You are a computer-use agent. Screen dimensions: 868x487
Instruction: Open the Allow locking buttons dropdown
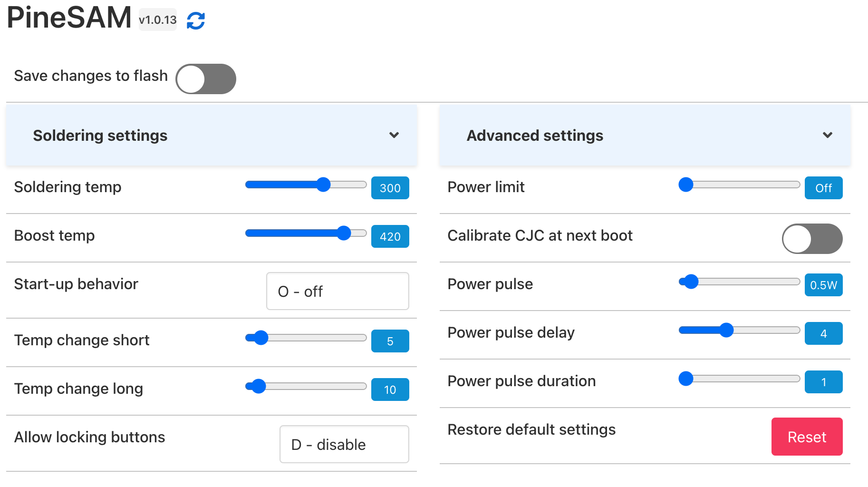click(344, 444)
